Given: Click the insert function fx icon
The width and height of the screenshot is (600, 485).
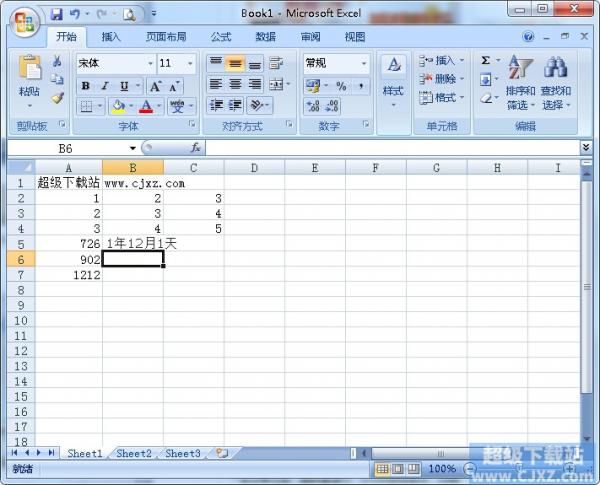Looking at the screenshot, I should tap(195, 147).
